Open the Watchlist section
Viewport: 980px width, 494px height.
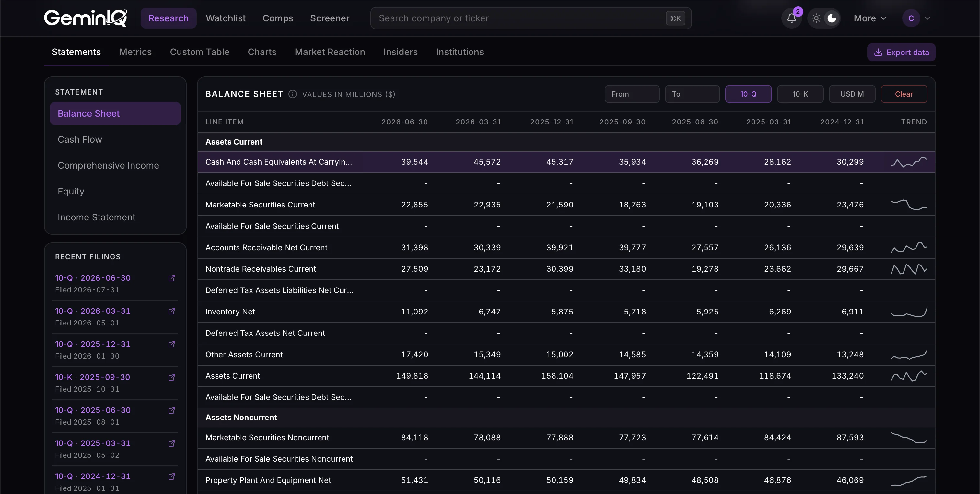226,18
